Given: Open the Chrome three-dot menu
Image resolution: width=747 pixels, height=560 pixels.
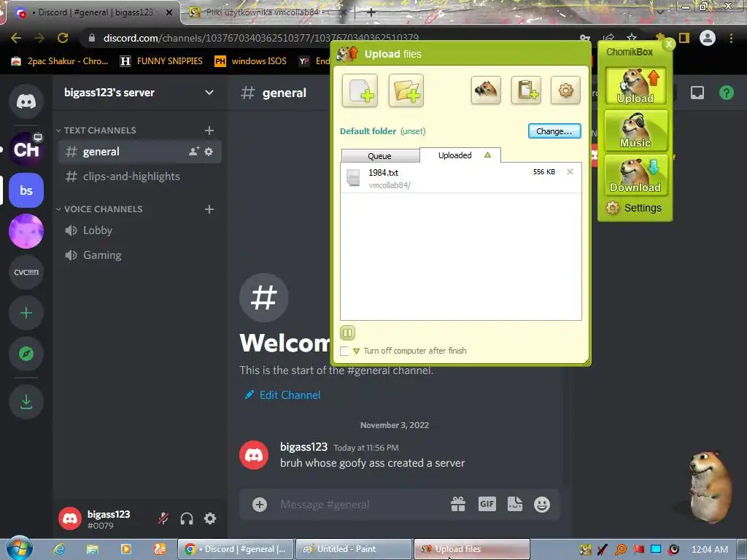Looking at the screenshot, I should click(x=731, y=38).
